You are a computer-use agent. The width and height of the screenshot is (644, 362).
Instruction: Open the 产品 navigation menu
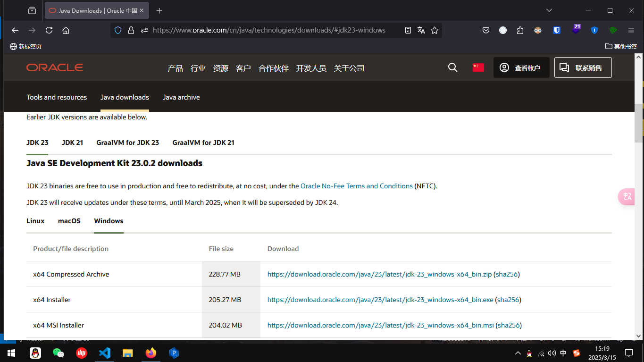[x=176, y=68]
